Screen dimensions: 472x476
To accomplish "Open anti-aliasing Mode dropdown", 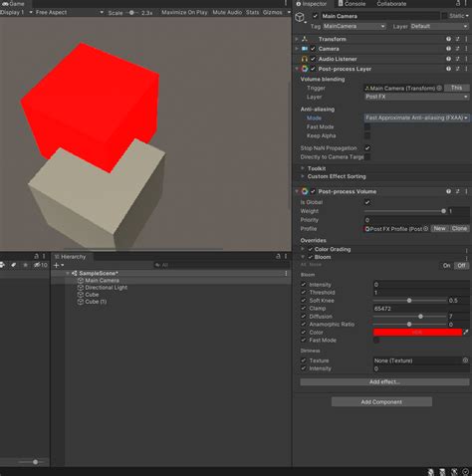I will 416,118.
